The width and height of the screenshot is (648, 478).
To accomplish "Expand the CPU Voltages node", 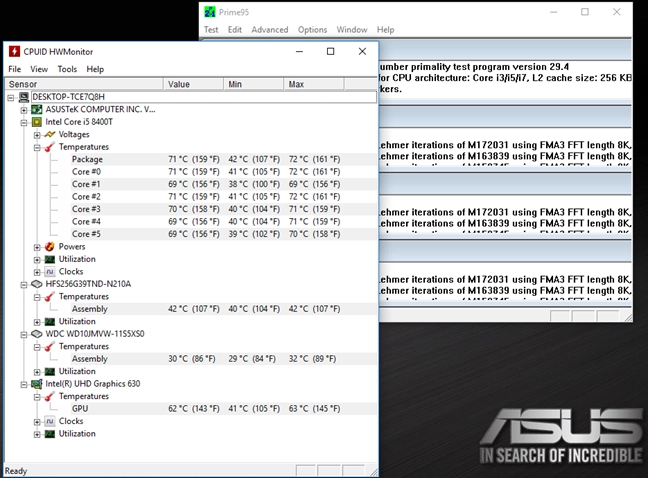I will (37, 135).
